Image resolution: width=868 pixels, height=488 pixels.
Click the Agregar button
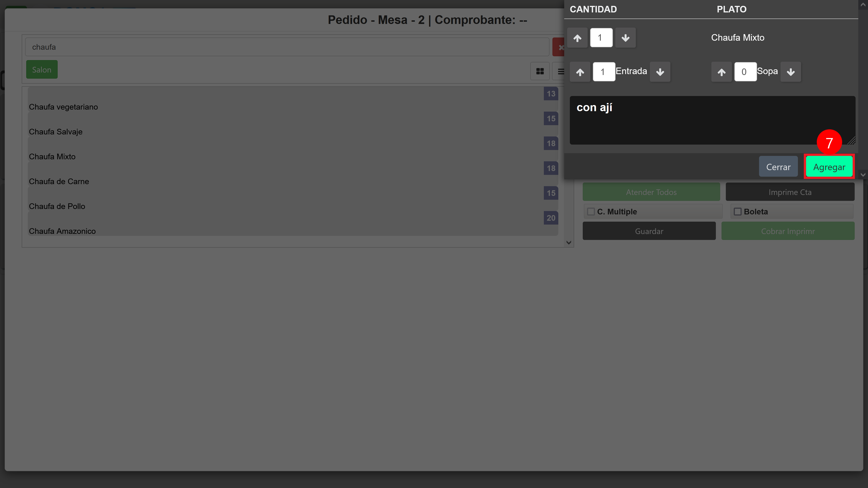pyautogui.click(x=829, y=167)
